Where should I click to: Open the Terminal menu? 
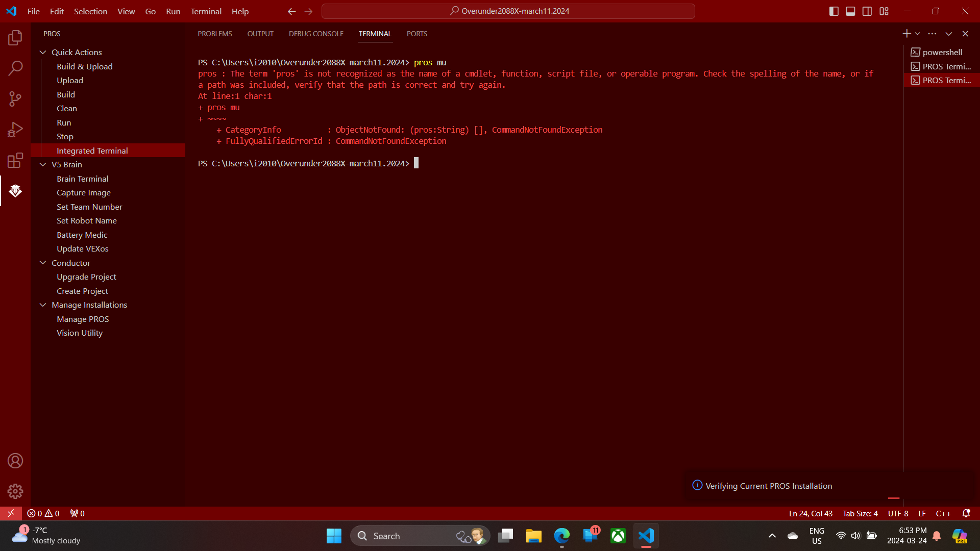click(206, 11)
